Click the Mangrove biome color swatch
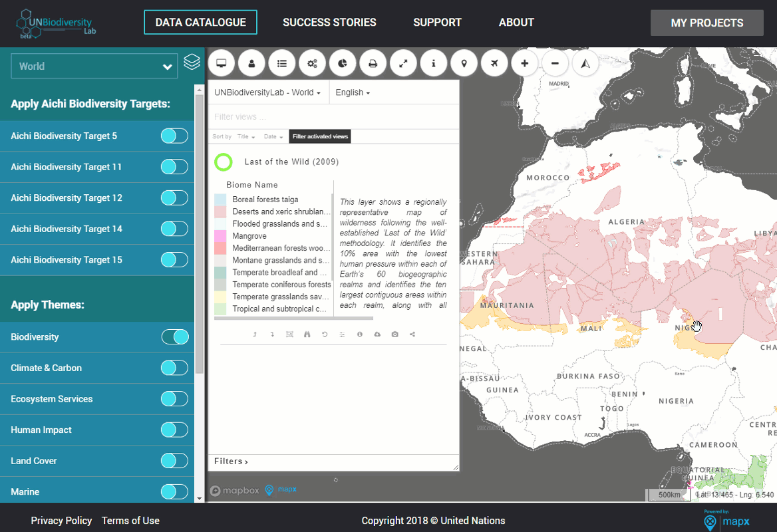This screenshot has height=532, width=777. point(220,236)
